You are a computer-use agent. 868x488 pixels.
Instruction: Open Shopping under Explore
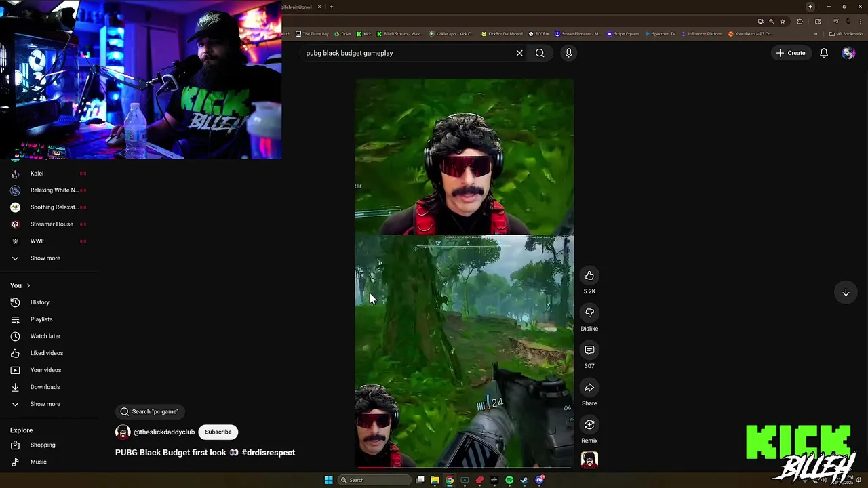(x=49, y=445)
